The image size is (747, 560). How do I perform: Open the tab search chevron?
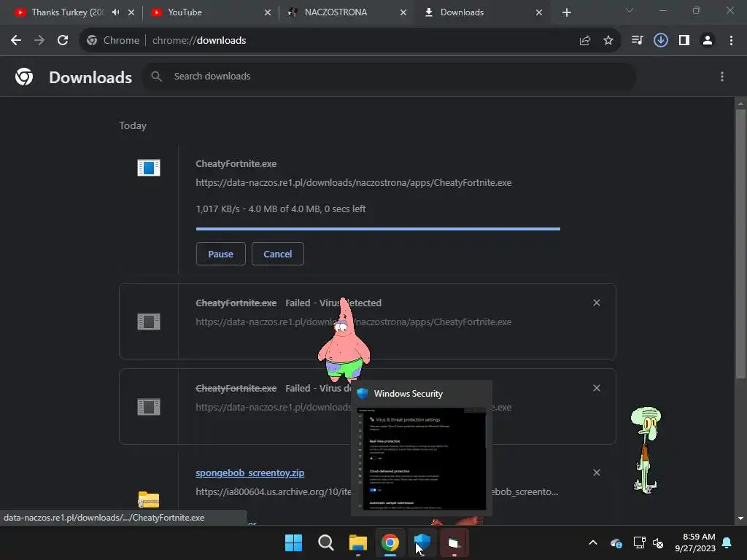(x=630, y=10)
